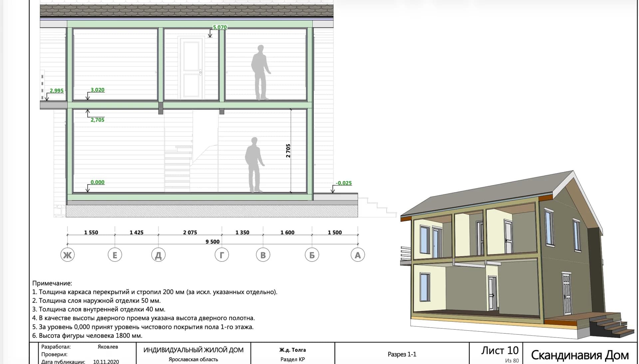Click grid axis marker Д
Screen dimensions: 639x364
coord(158,255)
